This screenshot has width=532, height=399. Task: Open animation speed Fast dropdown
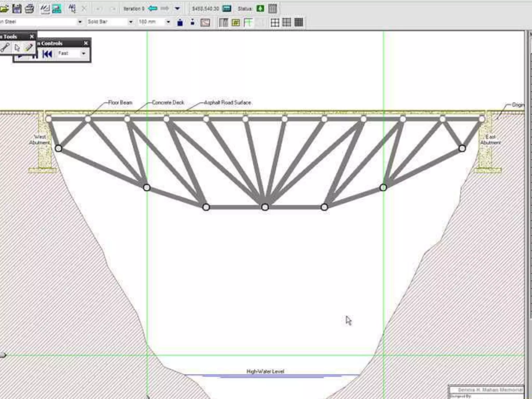pos(84,54)
